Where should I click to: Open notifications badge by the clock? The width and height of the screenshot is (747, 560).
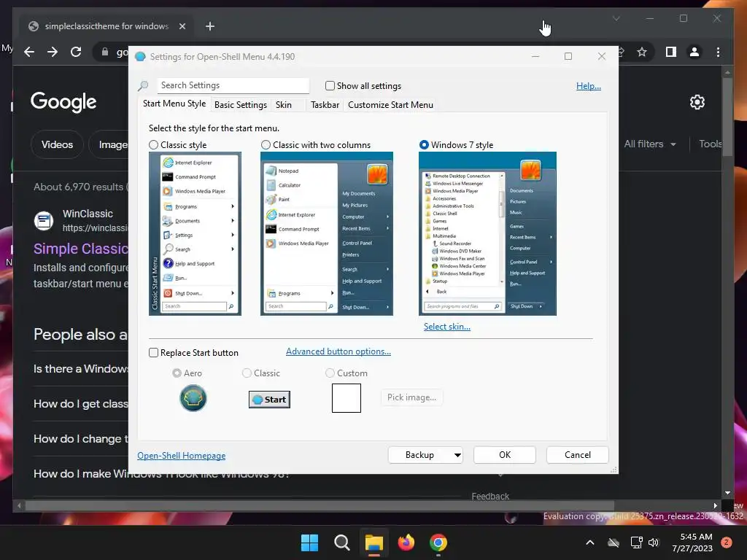pyautogui.click(x=727, y=542)
